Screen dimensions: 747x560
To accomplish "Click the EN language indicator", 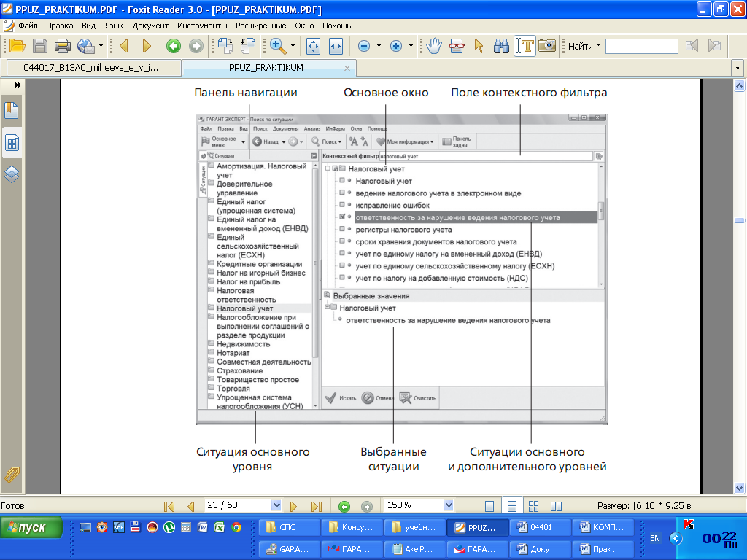I will click(x=655, y=538).
